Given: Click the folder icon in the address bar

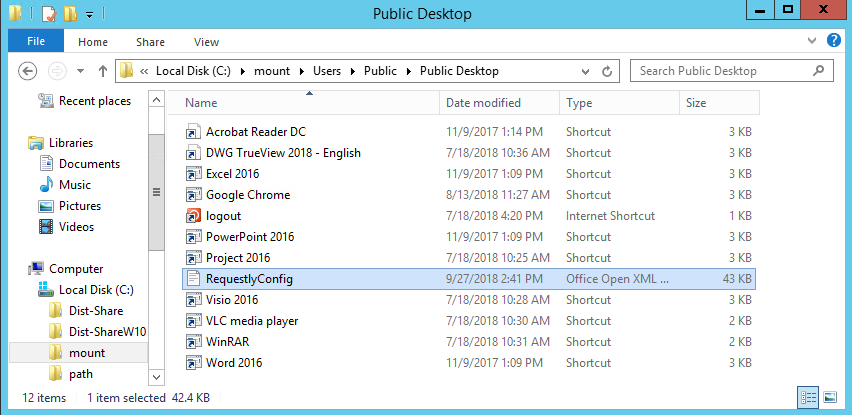Looking at the screenshot, I should [x=127, y=71].
